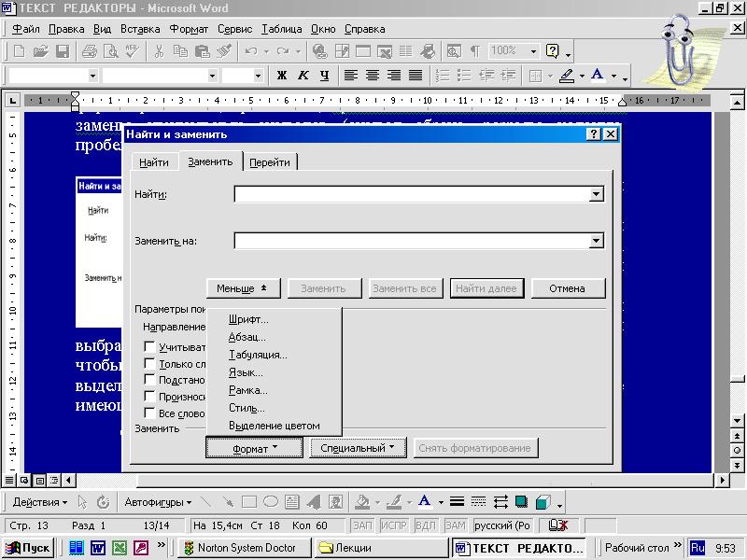Viewport: 747px width, 560px height.
Task: Choose 'Абзац...' from the format menu
Action: click(247, 337)
